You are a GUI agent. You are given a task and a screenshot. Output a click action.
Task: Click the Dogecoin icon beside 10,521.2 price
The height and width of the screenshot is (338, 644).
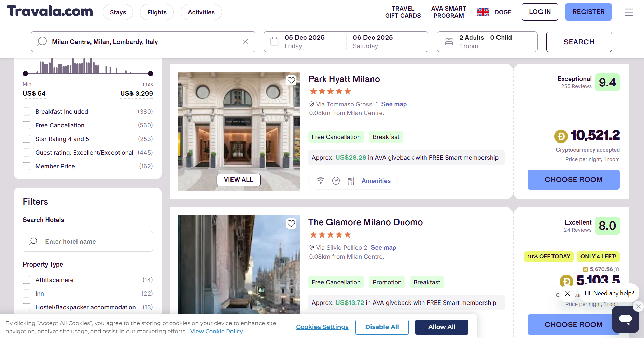tap(561, 136)
